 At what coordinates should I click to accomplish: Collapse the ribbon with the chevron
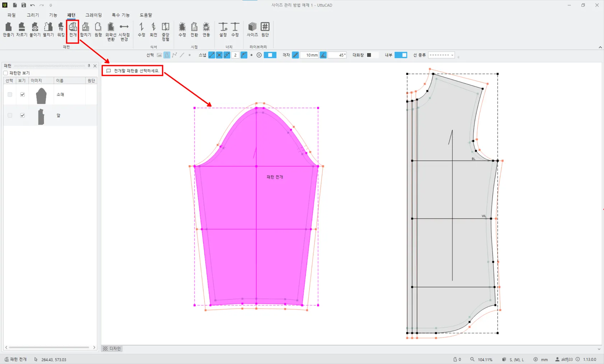[x=600, y=47]
